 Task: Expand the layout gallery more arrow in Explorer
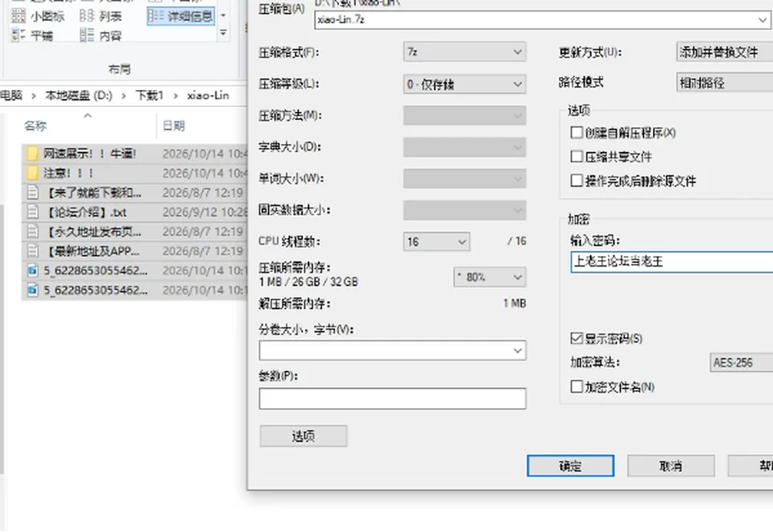pos(223,33)
